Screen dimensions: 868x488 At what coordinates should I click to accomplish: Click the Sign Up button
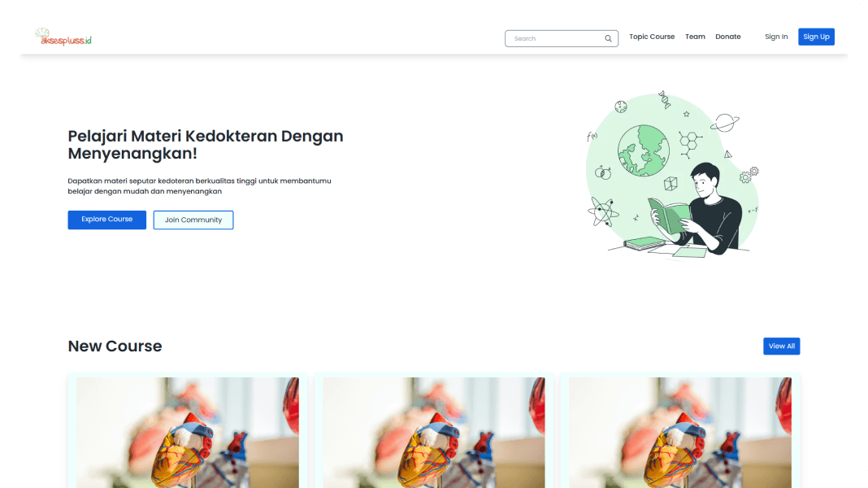(816, 37)
